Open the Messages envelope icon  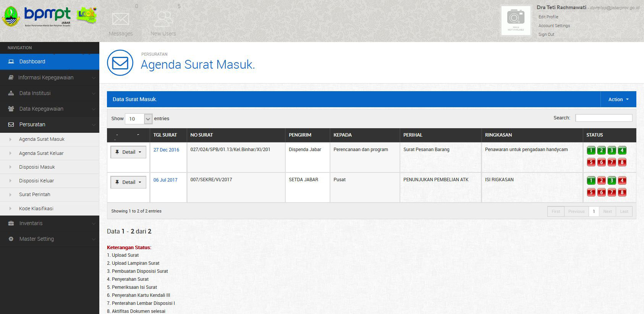[121, 19]
